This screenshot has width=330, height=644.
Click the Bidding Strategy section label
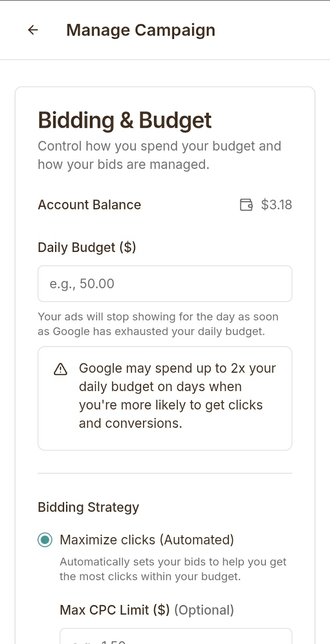pos(88,507)
